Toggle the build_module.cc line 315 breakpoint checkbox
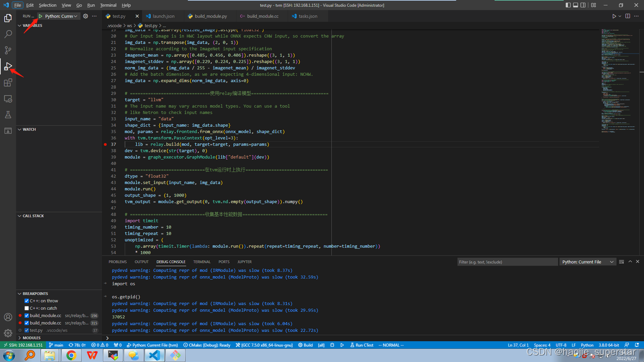Viewport: 644px width, 362px height. [x=27, y=323]
